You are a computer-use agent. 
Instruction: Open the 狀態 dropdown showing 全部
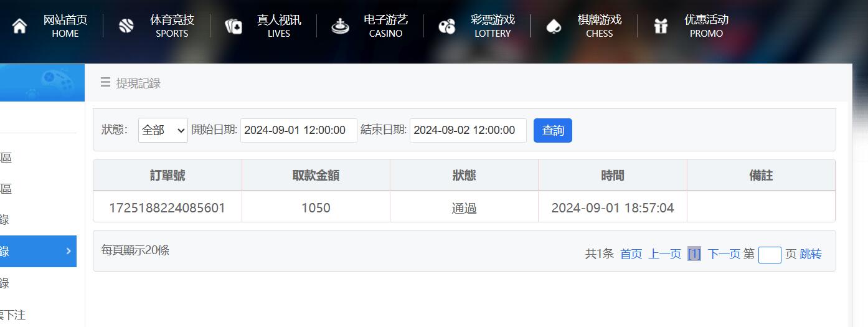(x=163, y=130)
